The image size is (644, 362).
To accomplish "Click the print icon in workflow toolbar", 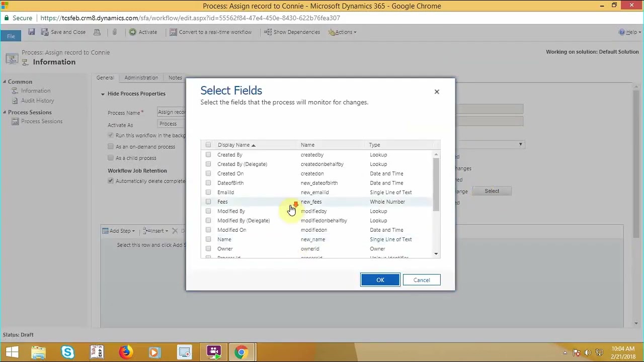I will [97, 32].
